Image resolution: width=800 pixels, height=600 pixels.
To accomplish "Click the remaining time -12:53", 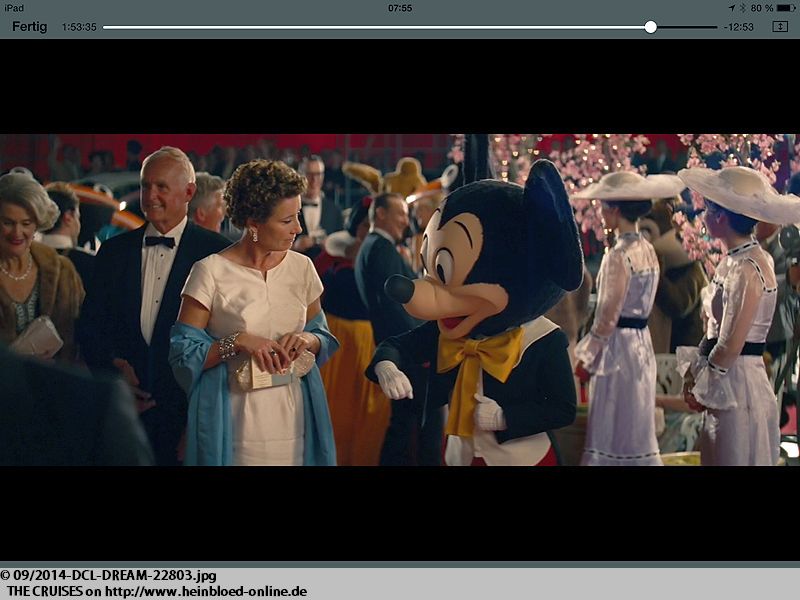I will pyautogui.click(x=738, y=27).
